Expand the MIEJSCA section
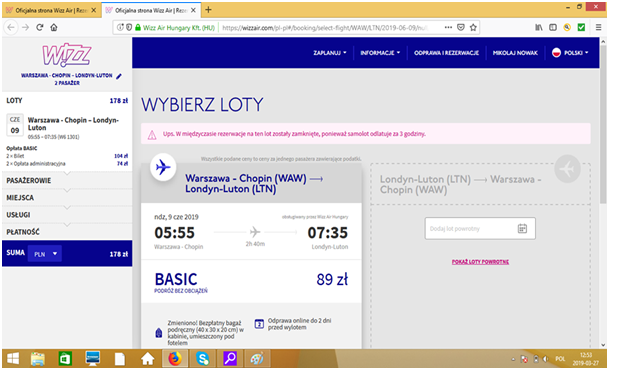Viewport: 622px width, 370px height. point(67,197)
